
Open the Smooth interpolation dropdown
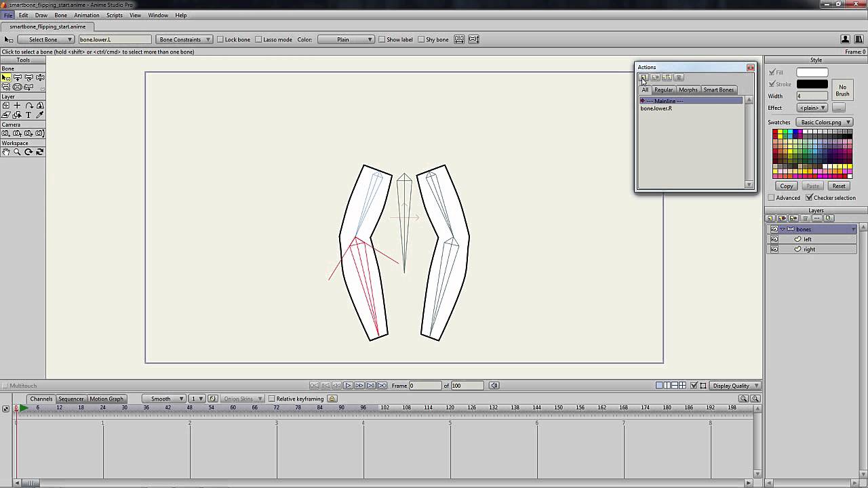coord(163,399)
